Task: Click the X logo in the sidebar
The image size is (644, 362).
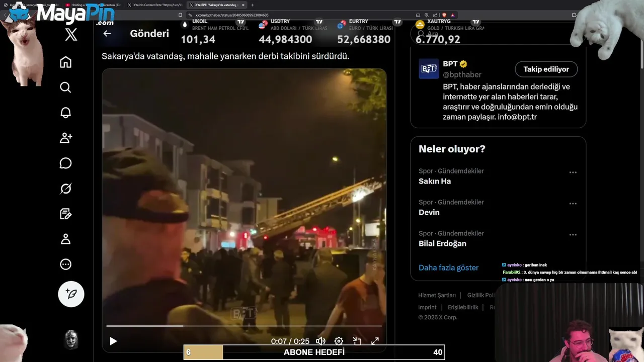Action: [71, 35]
